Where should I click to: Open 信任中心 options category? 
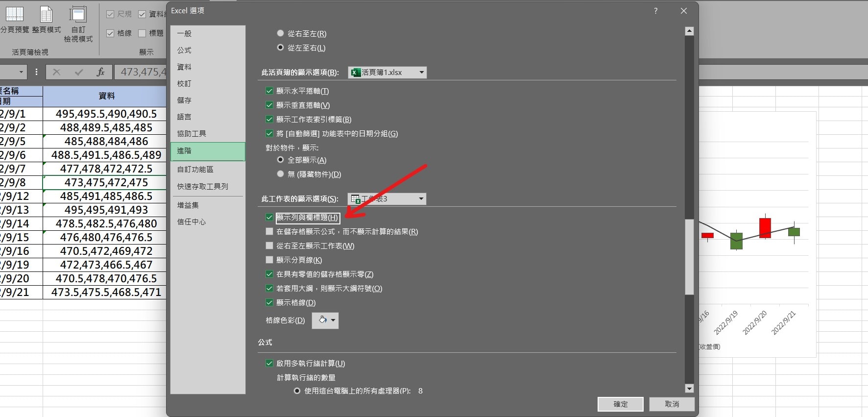pos(208,221)
